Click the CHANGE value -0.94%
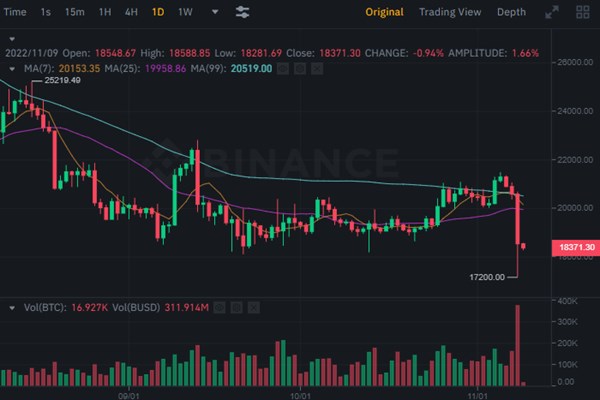Screen dimensions: 600x400 pyautogui.click(x=428, y=53)
